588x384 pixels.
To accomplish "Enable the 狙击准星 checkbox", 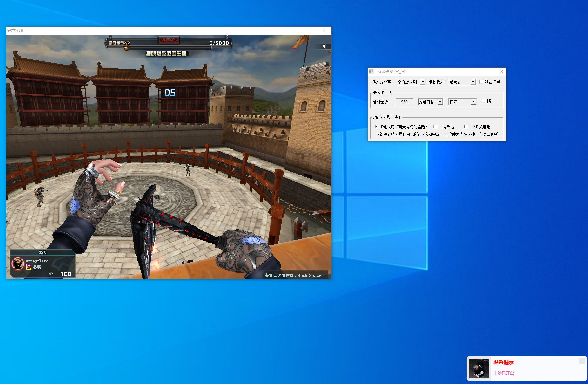I will (x=481, y=82).
